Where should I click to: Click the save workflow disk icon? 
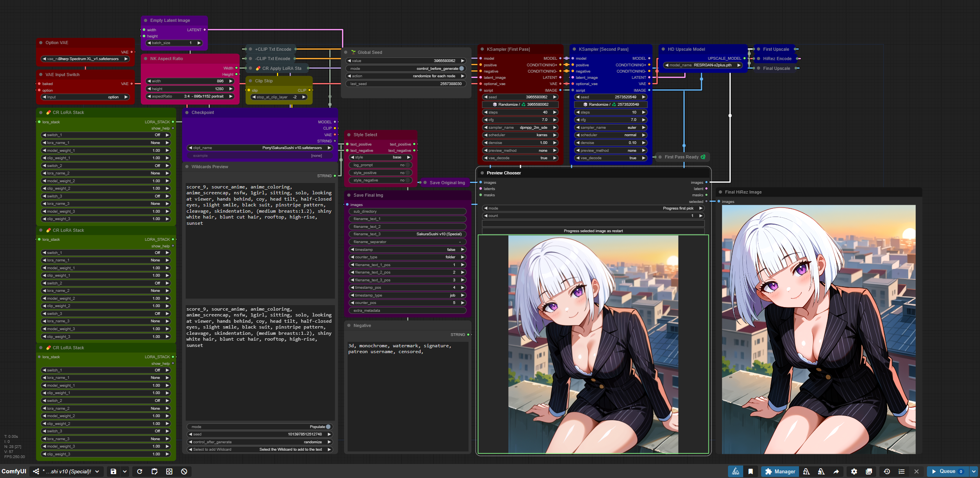tap(113, 471)
